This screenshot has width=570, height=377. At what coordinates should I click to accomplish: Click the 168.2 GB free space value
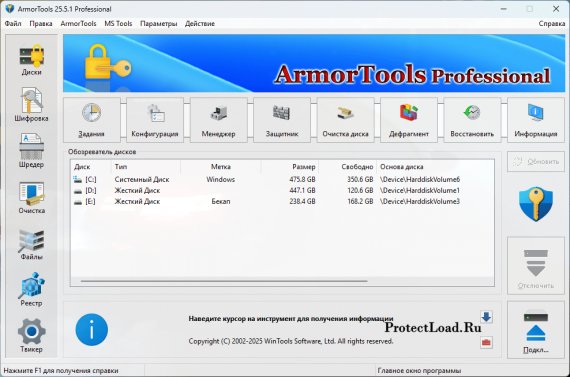tap(360, 201)
